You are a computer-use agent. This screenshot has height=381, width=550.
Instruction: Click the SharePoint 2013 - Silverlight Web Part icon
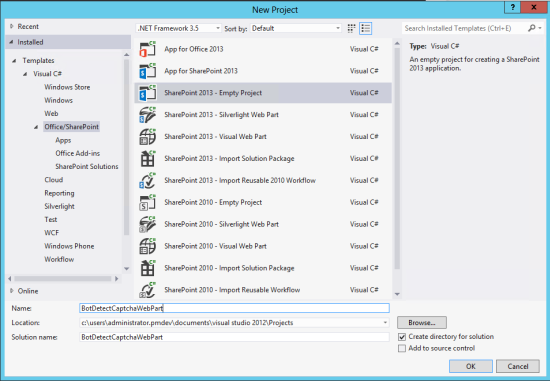click(x=147, y=115)
